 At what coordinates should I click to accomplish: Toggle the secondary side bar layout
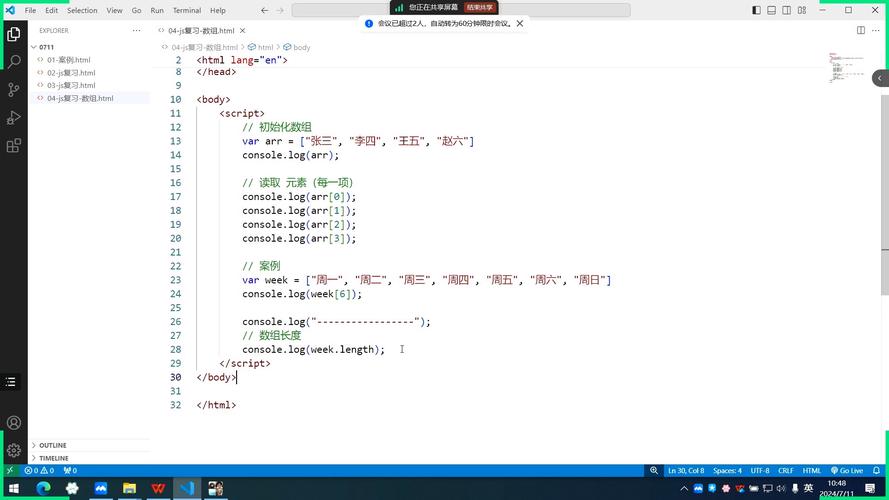[787, 10]
